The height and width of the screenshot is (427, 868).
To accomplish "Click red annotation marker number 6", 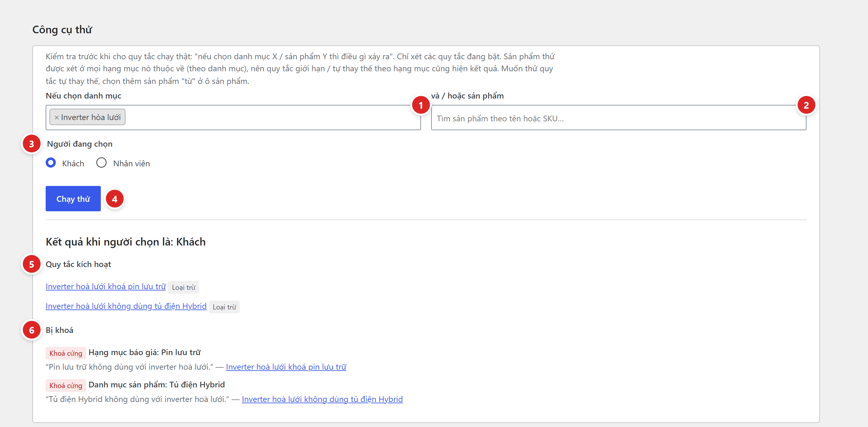I will pyautogui.click(x=31, y=330).
